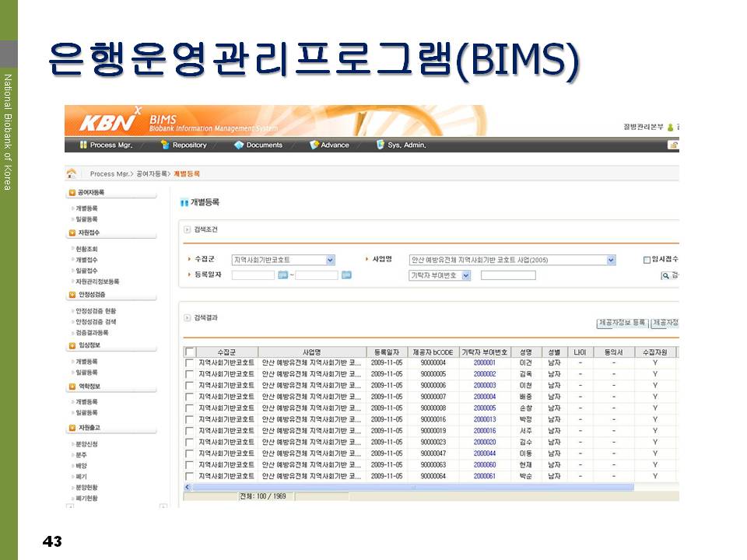
Task: Check the row with 기탁자 번호 2000003
Action: [x=189, y=386]
